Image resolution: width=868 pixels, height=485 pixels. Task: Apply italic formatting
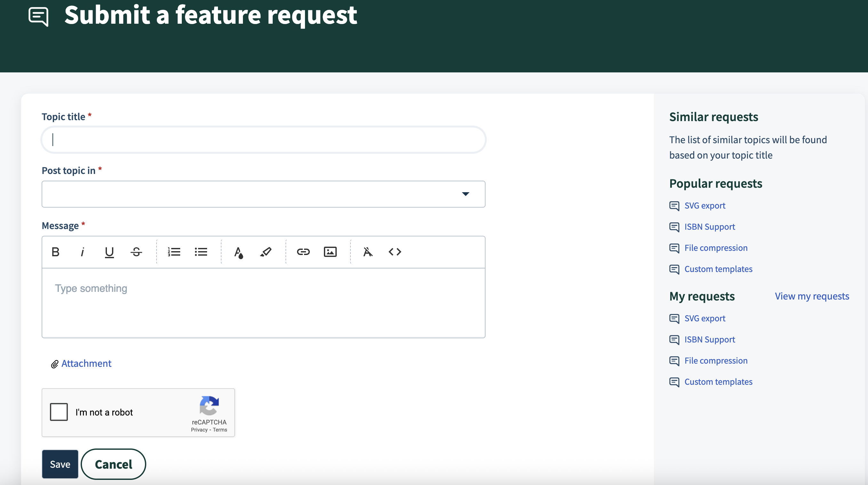tap(82, 252)
